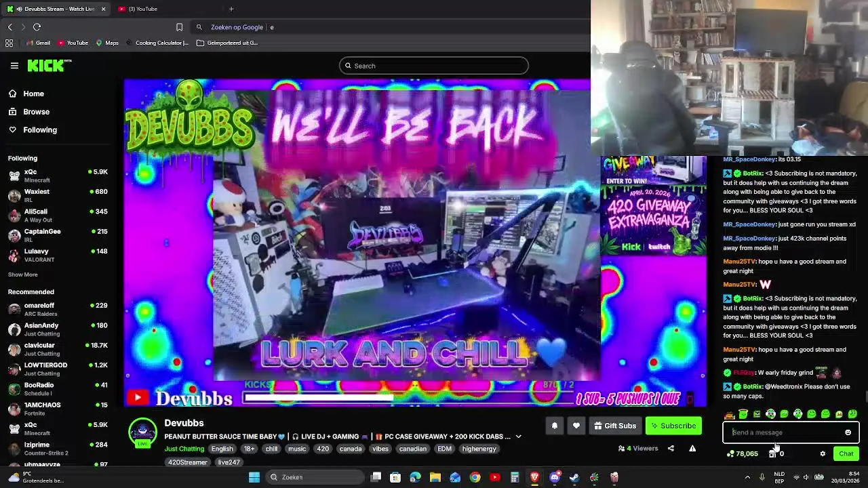Open AsianAndy recommended channel
868x488 pixels.
pyautogui.click(x=58, y=329)
